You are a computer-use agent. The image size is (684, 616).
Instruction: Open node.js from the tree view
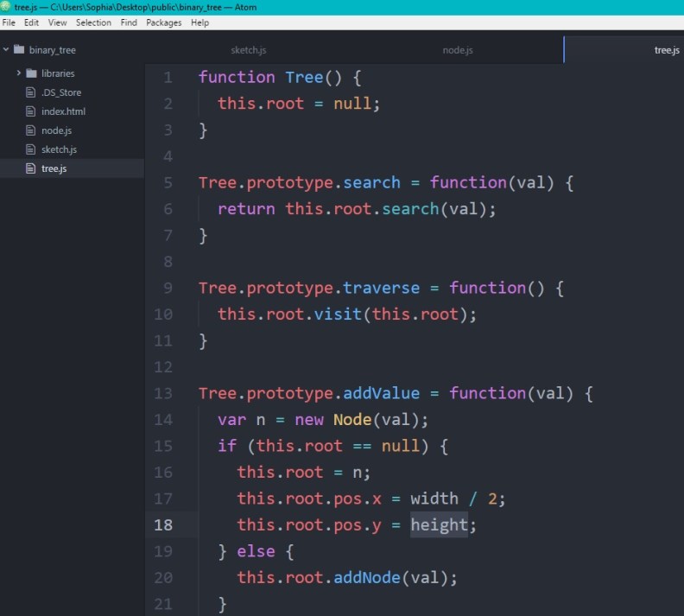point(57,130)
